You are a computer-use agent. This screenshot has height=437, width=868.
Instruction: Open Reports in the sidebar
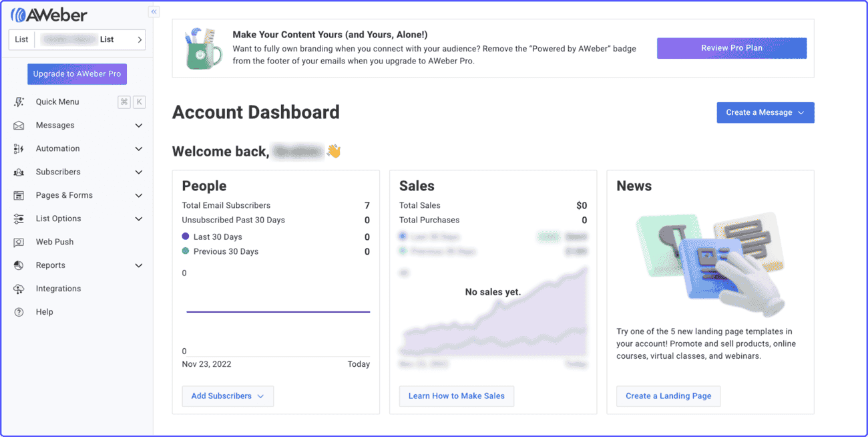(x=51, y=266)
